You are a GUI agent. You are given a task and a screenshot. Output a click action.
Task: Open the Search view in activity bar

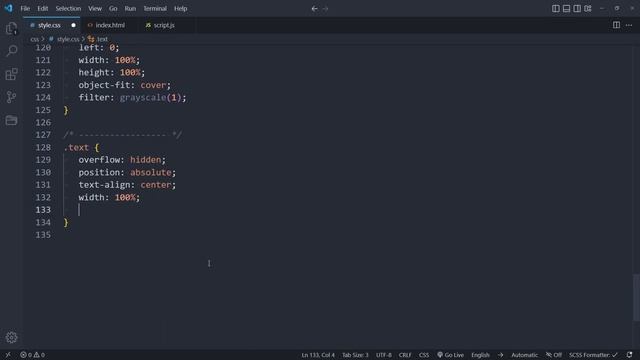point(11,51)
